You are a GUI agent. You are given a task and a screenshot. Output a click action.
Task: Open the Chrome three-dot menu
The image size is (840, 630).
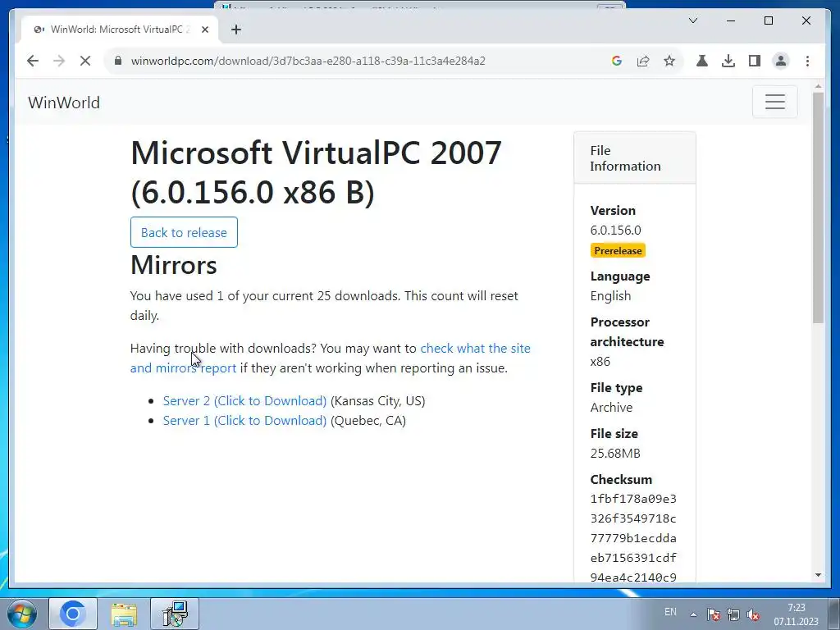pos(807,61)
